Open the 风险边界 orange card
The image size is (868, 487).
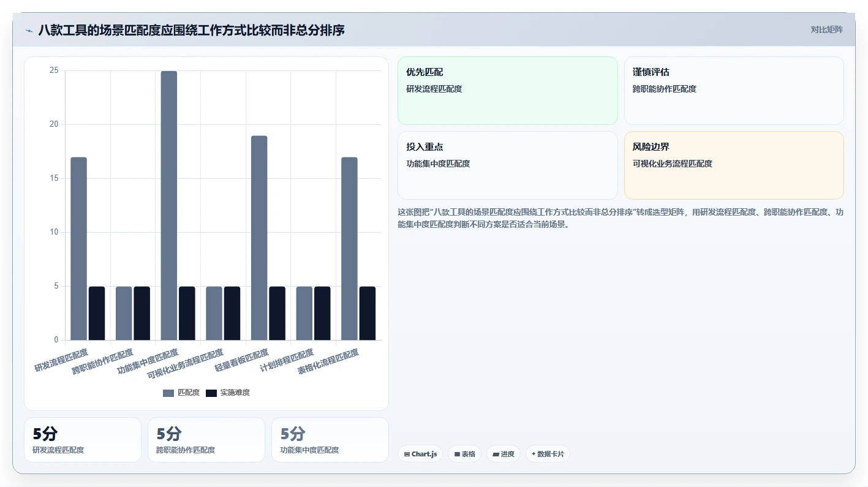click(x=734, y=165)
